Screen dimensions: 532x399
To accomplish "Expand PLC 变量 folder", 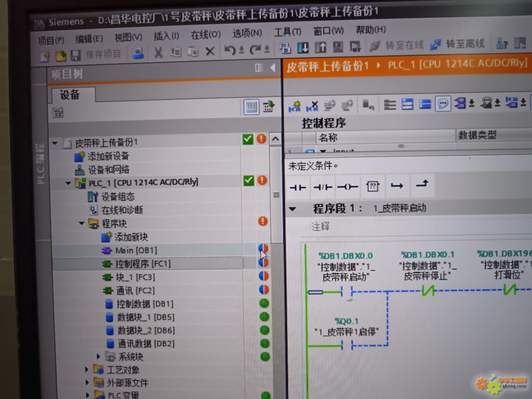I will tap(87, 395).
